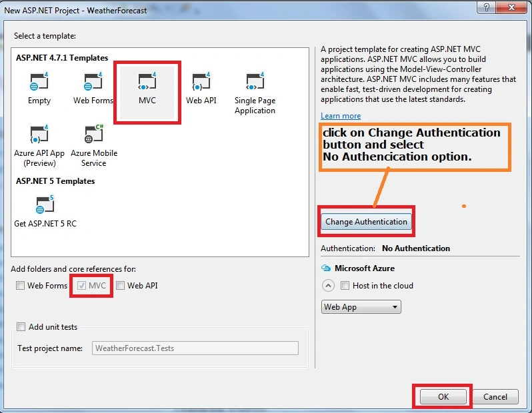Click the Microsoft Azure cloud icon

coord(326,268)
